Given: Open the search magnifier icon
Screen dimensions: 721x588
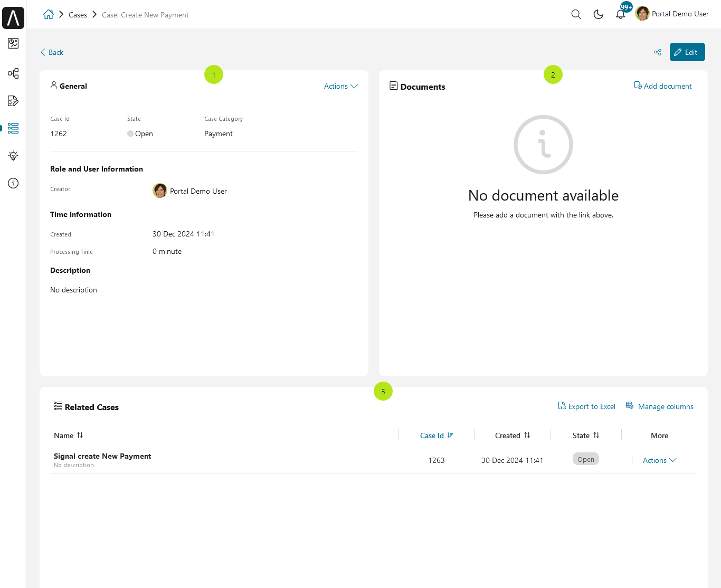Looking at the screenshot, I should coord(576,14).
